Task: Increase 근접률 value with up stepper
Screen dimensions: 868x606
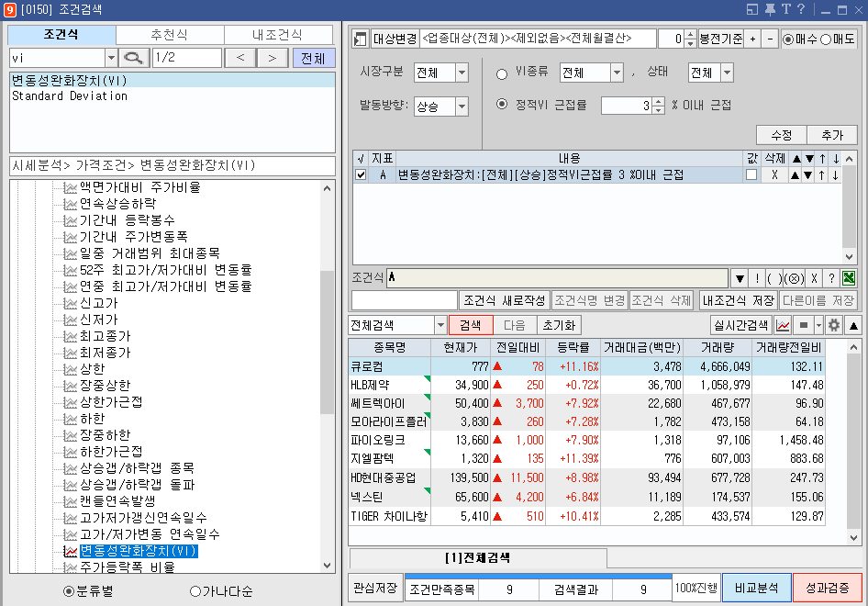Action: tap(659, 102)
